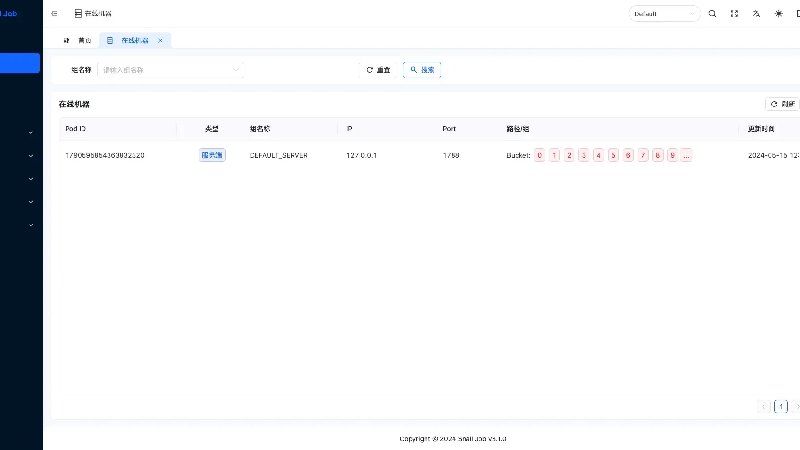Select the highlighted active sidebar item
Image resolution: width=800 pixels, height=450 pixels.
pyautogui.click(x=19, y=63)
